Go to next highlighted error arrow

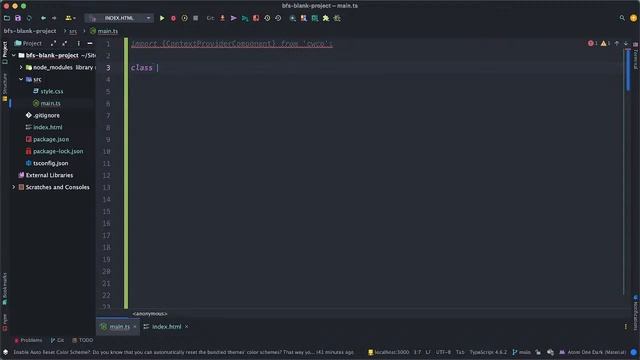pyautogui.click(x=626, y=43)
